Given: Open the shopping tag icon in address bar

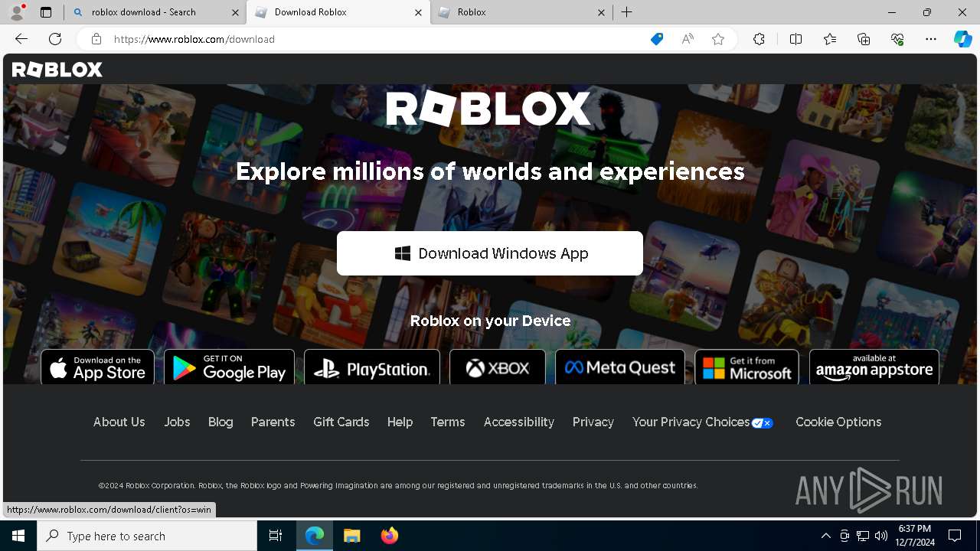Looking at the screenshot, I should [657, 39].
